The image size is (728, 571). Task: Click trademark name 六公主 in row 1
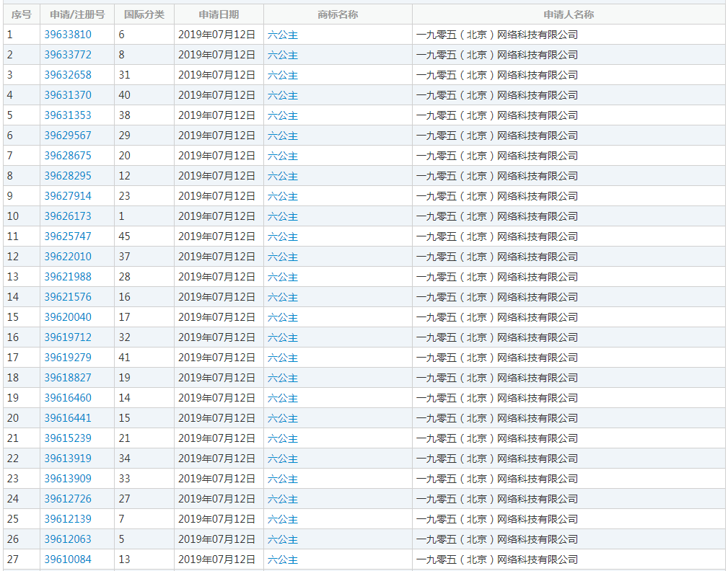click(282, 35)
